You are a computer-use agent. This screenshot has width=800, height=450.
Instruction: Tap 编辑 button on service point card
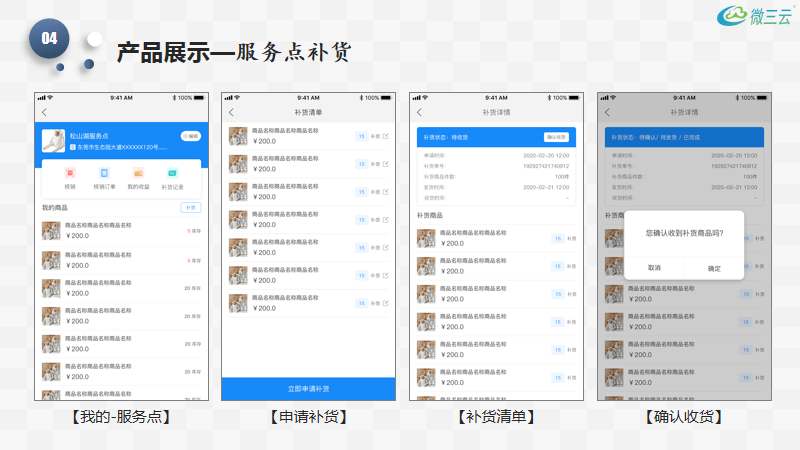point(191,136)
